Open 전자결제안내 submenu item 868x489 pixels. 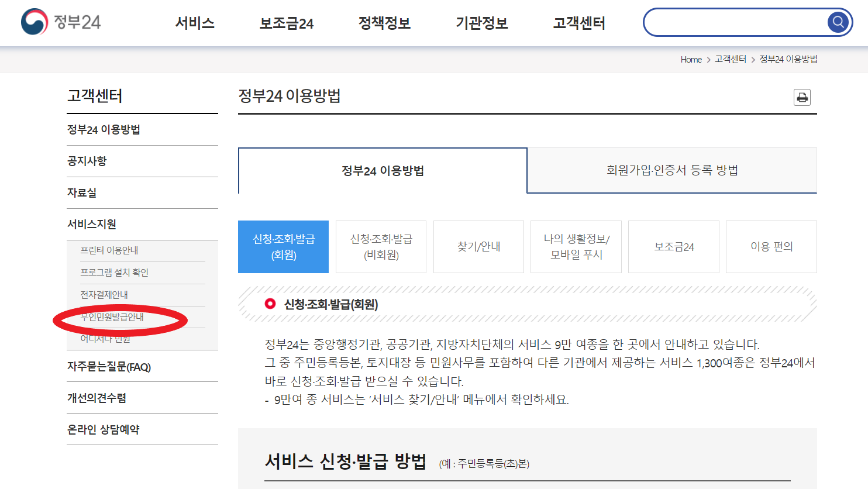pyautogui.click(x=104, y=295)
